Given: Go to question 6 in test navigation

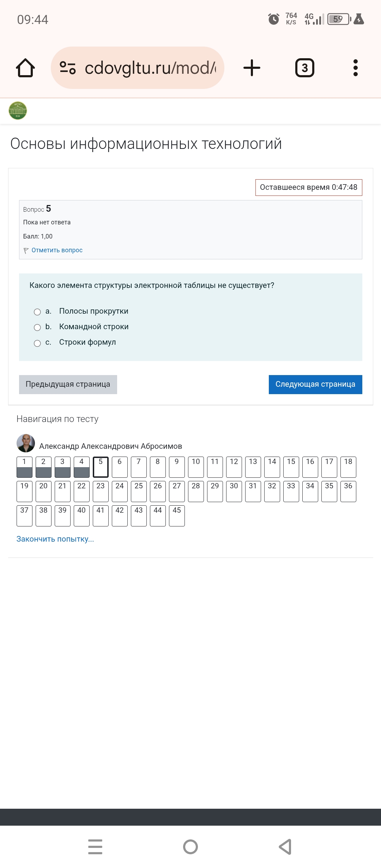Looking at the screenshot, I should 120,467.
